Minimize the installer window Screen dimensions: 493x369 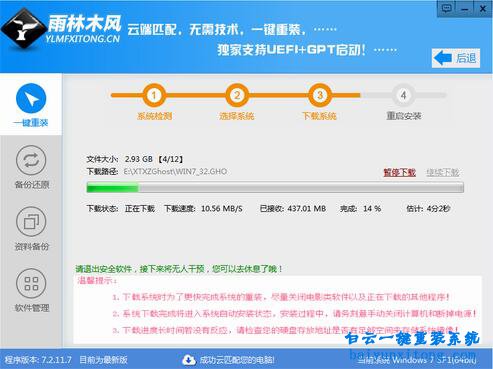pyautogui.click(x=464, y=9)
